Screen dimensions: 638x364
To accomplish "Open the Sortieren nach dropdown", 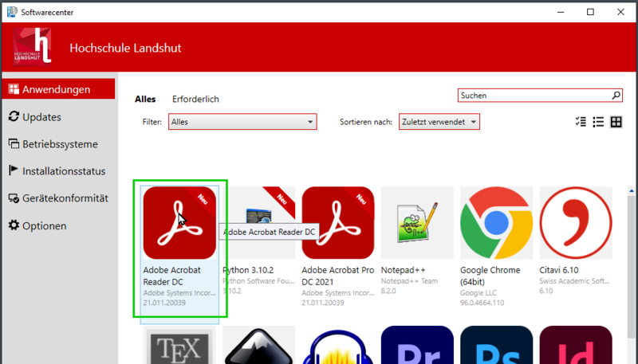I will click(x=439, y=122).
